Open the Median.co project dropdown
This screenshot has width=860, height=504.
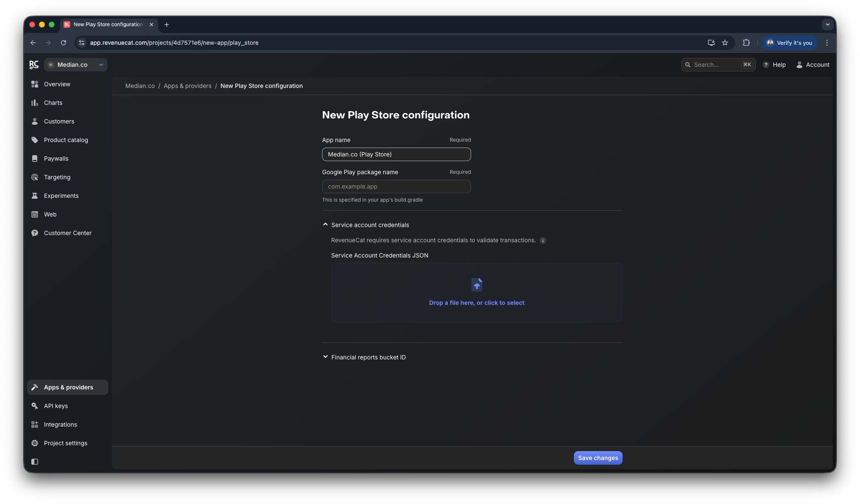pyautogui.click(x=76, y=65)
